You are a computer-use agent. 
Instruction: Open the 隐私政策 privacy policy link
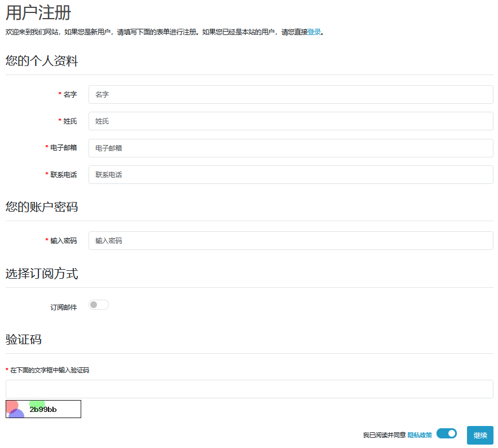tap(420, 435)
